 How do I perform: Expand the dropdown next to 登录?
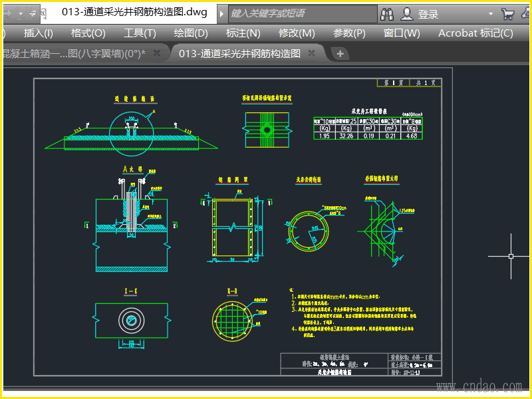point(491,13)
